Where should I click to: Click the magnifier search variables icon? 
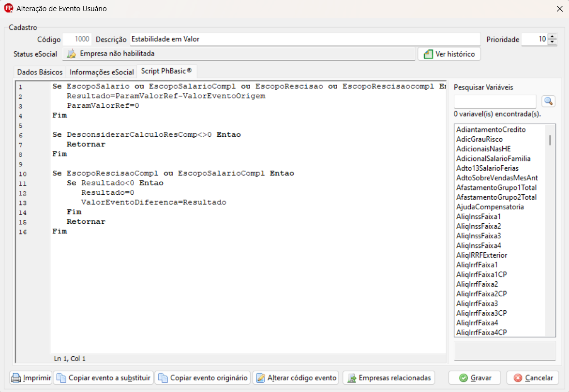point(548,101)
